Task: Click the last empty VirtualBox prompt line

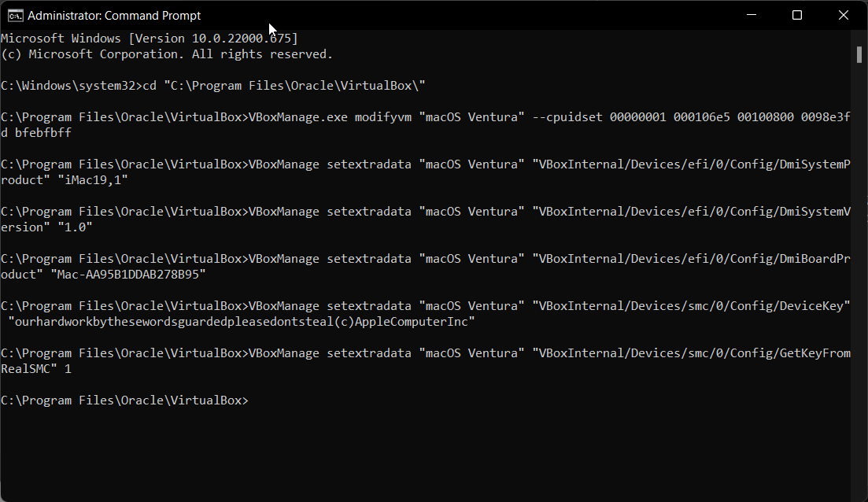Action: click(124, 400)
